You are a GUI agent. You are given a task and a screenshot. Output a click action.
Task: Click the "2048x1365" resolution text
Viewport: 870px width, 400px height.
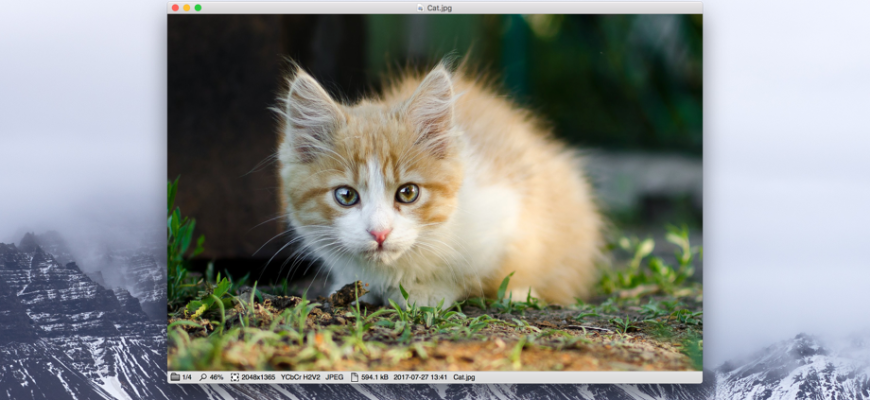point(258,377)
